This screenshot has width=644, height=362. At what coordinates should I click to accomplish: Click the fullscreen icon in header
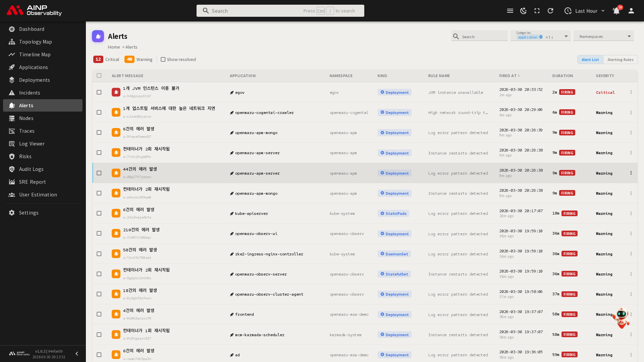point(537,11)
